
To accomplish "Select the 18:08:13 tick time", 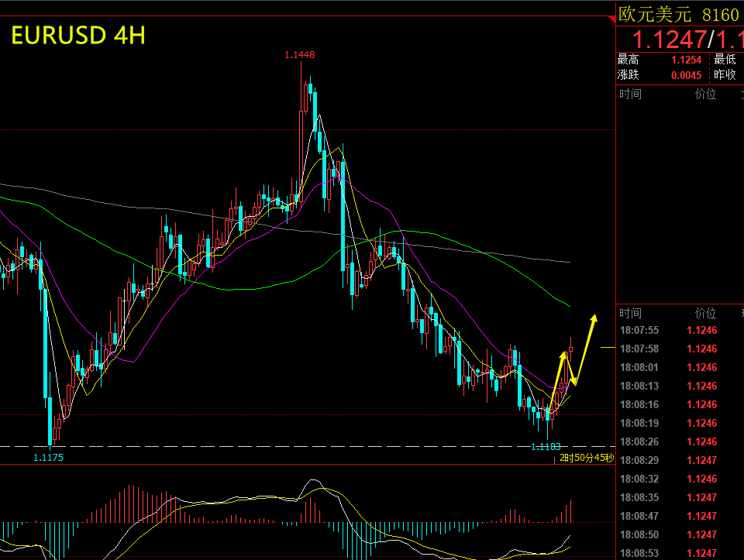I will click(x=639, y=386).
